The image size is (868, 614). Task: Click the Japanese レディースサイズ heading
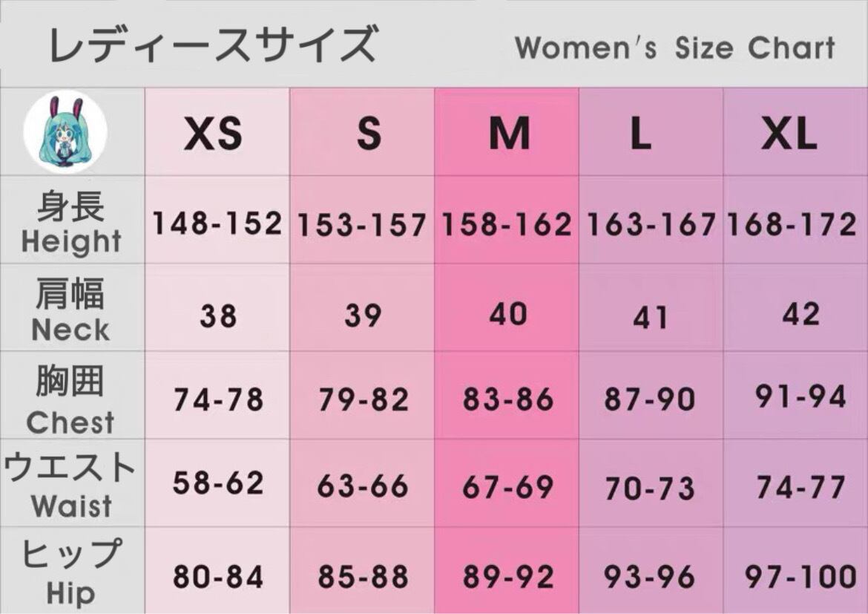pyautogui.click(x=214, y=45)
